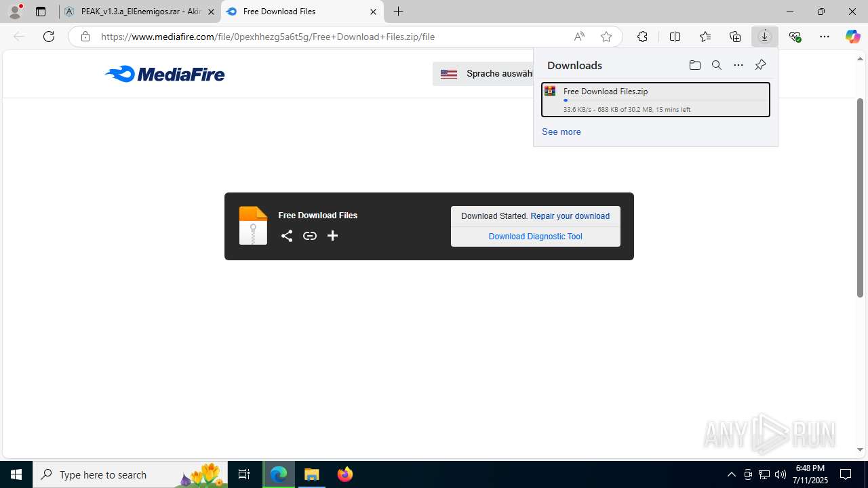Click Repair your download link
Screen dimensions: 868x488
point(570,216)
